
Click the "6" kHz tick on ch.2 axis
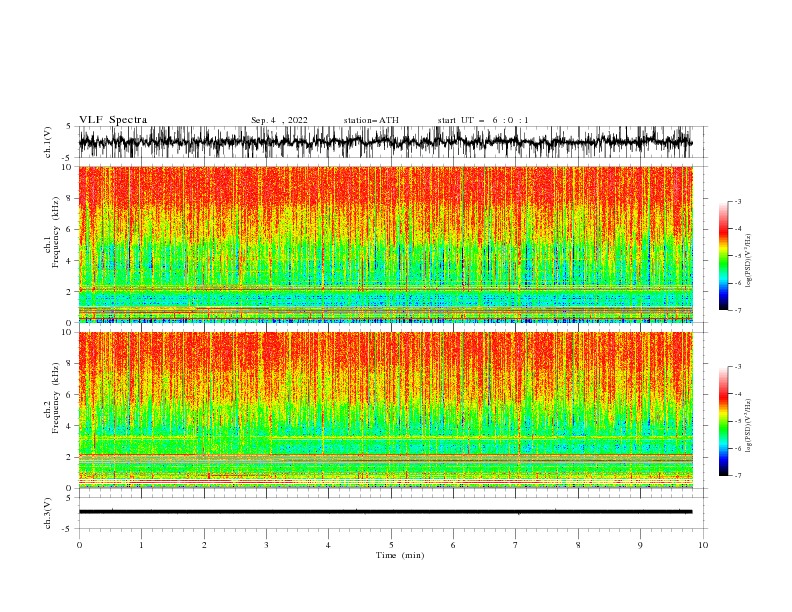point(71,394)
